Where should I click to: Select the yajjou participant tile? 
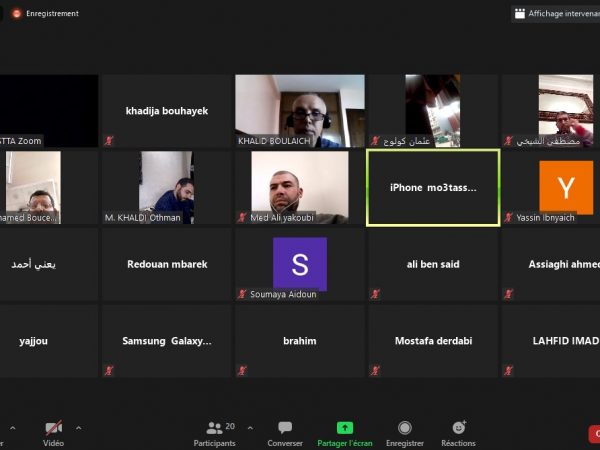[49, 341]
